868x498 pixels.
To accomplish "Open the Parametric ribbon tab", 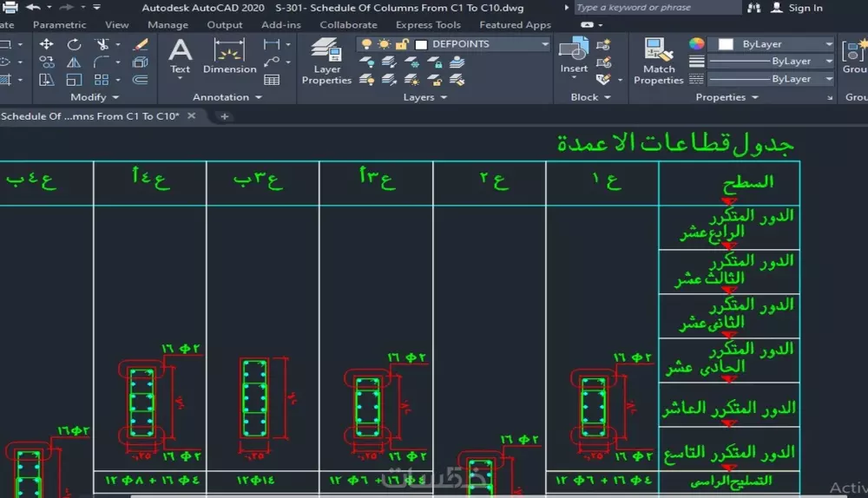I will (x=59, y=25).
